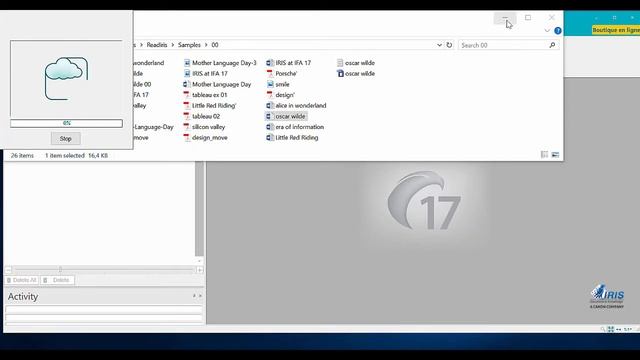Screen dimensions: 640x360
Task: Click the highlighted oscar wilde Word document
Action: 286,116
